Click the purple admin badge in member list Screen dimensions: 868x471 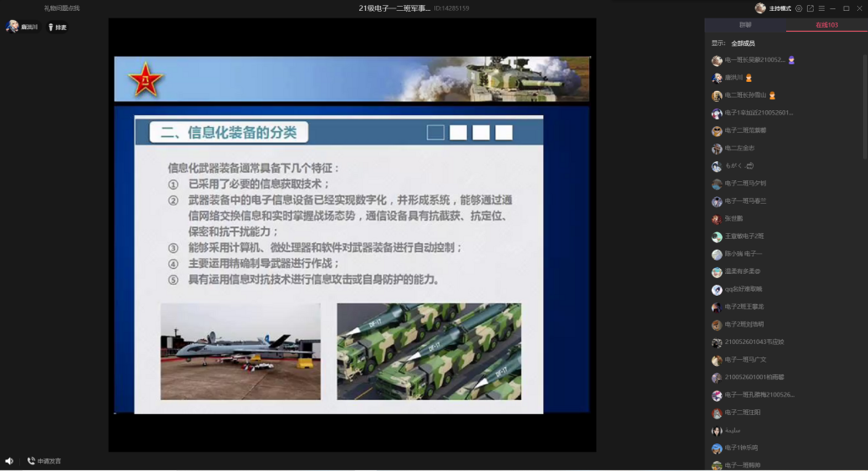tap(791, 60)
